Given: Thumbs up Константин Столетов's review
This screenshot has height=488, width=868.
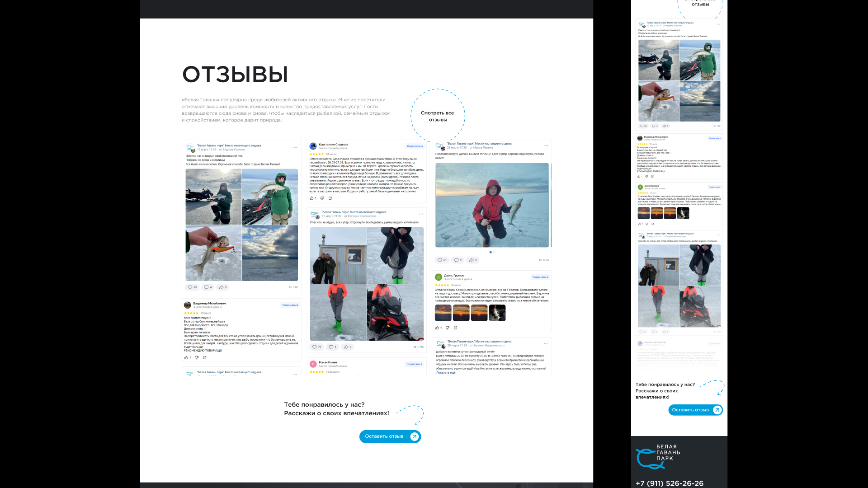Looking at the screenshot, I should tap(312, 198).
